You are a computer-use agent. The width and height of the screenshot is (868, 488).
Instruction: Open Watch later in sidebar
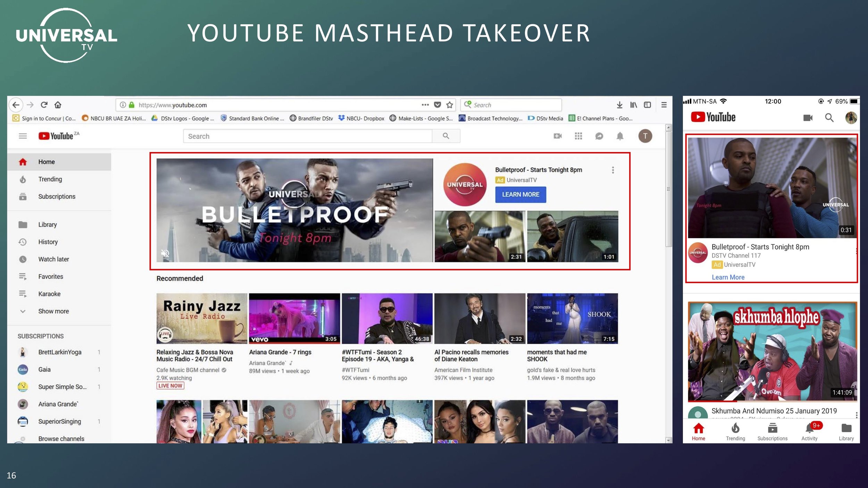point(59,259)
